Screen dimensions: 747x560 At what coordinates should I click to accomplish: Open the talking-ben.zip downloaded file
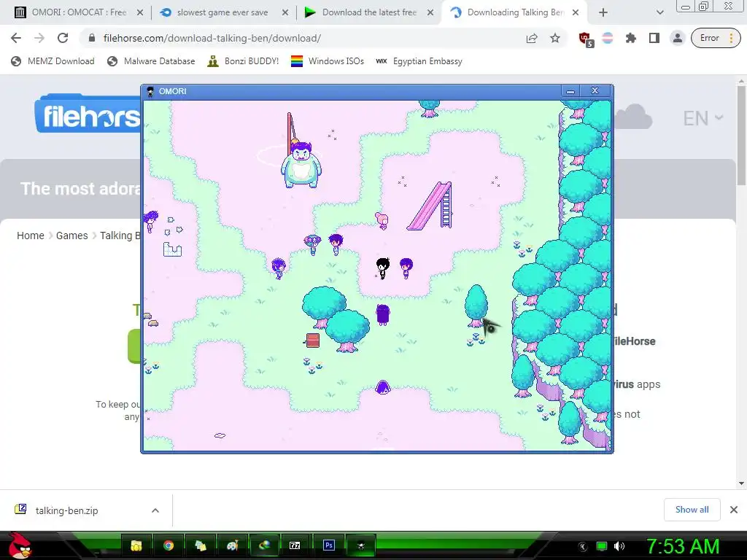[66, 510]
